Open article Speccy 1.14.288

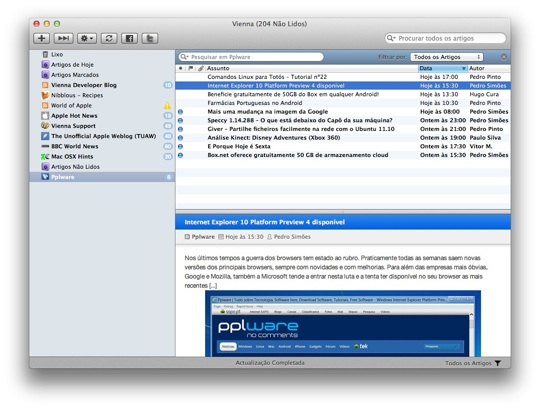pos(343,120)
